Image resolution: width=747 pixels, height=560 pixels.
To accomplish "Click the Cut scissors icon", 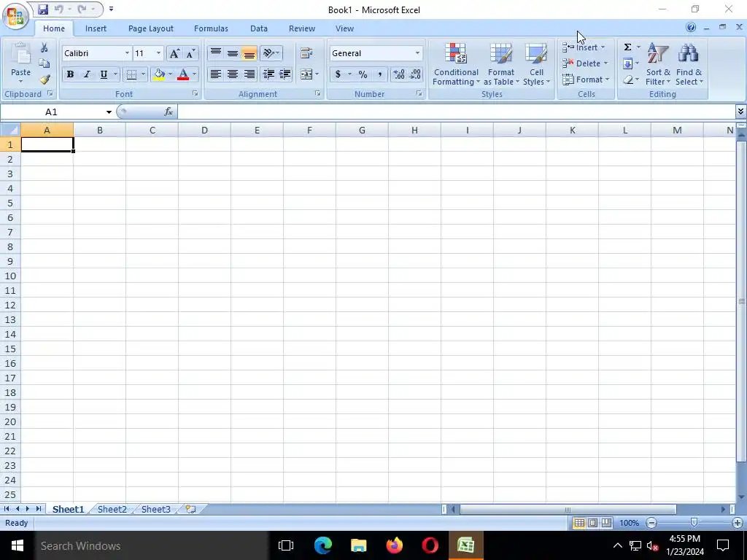I will (x=44, y=47).
